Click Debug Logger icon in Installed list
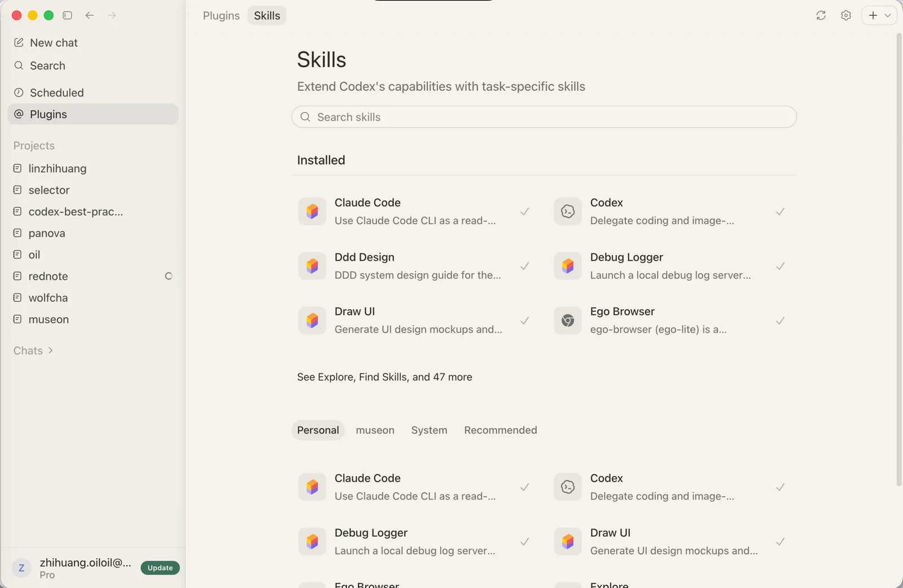 click(x=568, y=266)
